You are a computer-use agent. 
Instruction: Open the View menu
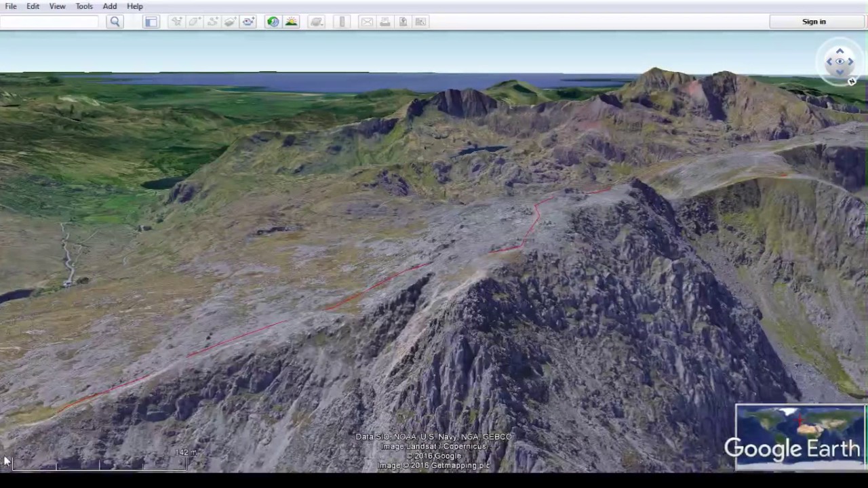coord(57,6)
